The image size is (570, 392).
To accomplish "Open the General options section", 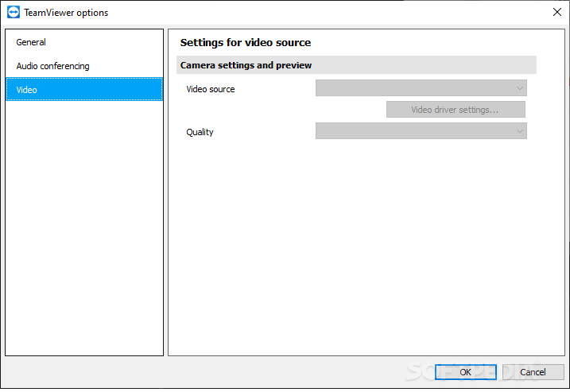I will [x=84, y=42].
